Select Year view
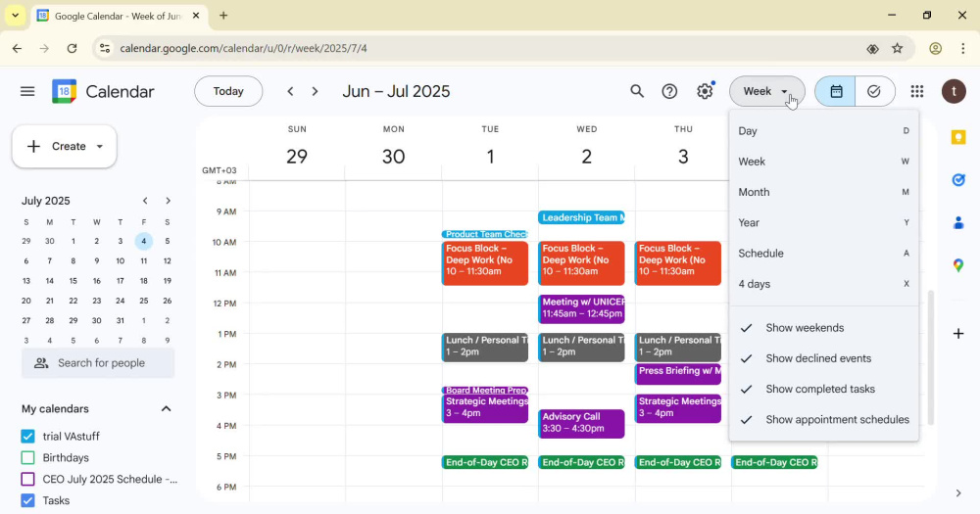The height and width of the screenshot is (514, 980). click(824, 223)
